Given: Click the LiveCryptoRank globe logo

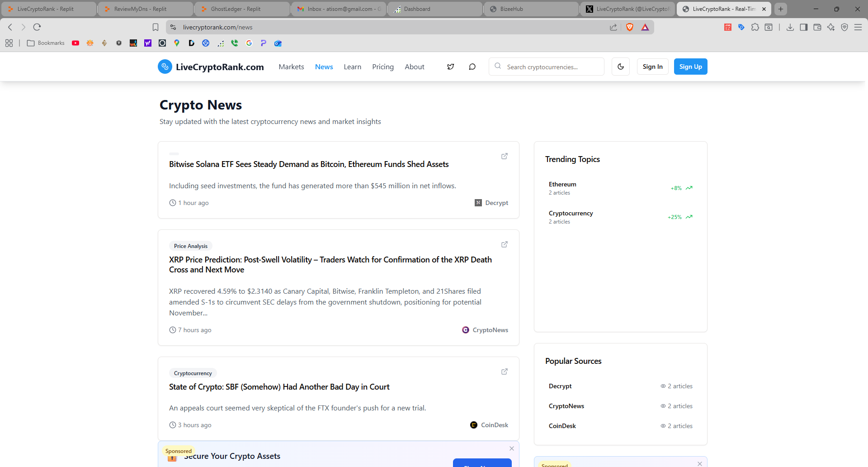Looking at the screenshot, I should pos(165,67).
